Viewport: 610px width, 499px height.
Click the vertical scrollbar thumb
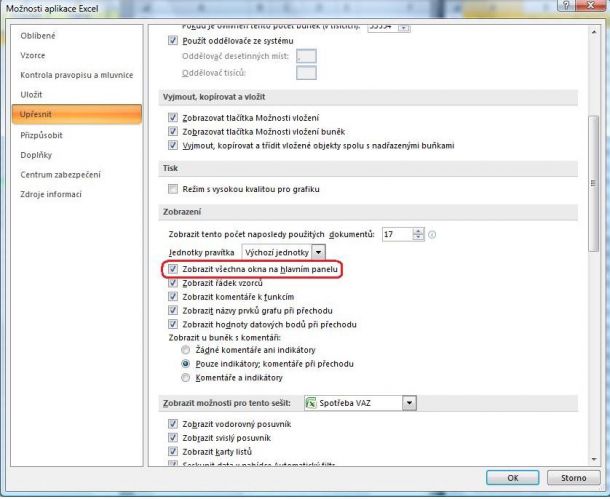click(594, 183)
